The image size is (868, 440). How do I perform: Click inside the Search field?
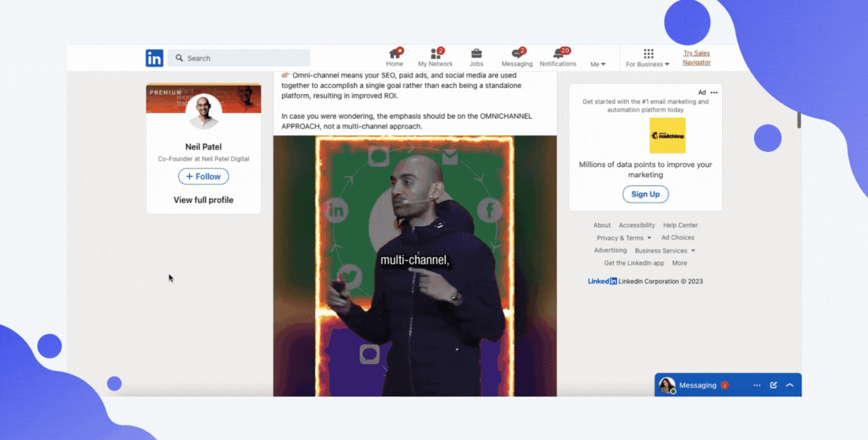[238, 58]
